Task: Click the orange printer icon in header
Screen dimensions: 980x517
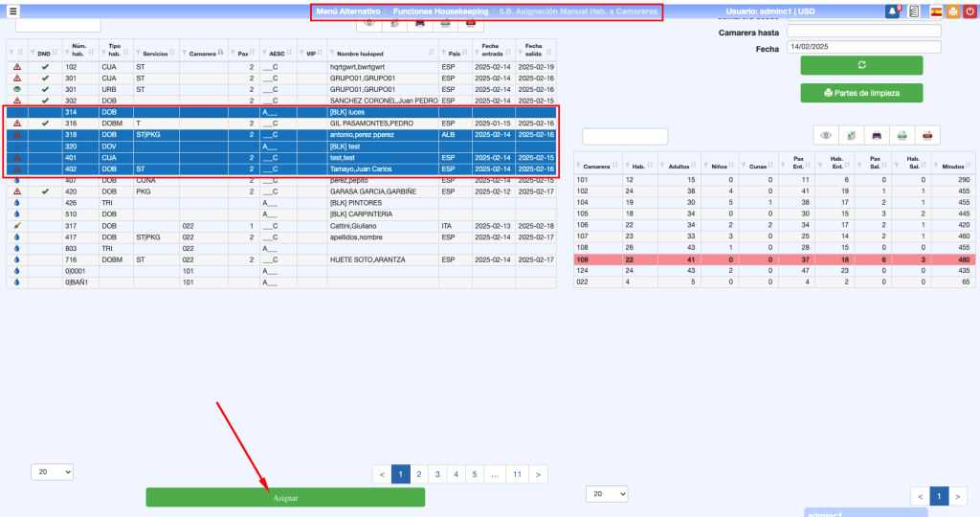Action: (952, 11)
